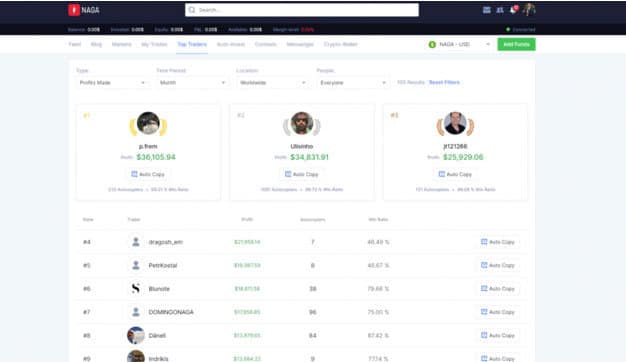The width and height of the screenshot is (626, 362).
Task: Open the Contests tab
Action: 265,44
